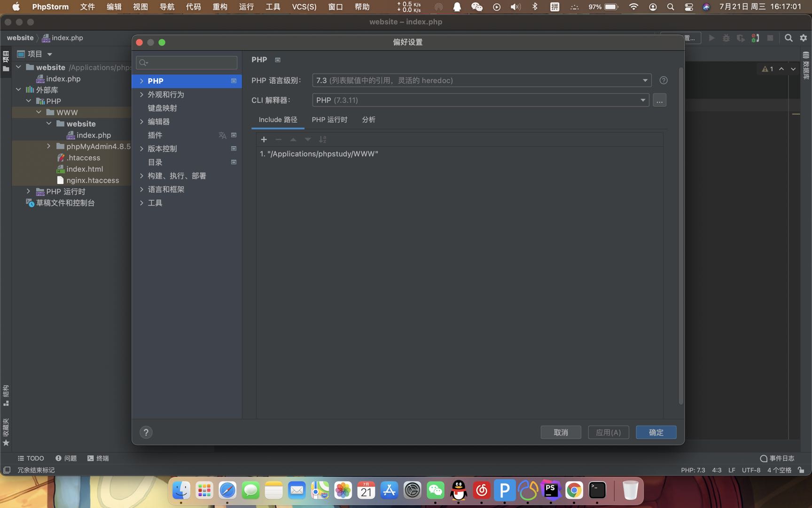Image resolution: width=812 pixels, height=508 pixels.
Task: Add a new include path with plus icon
Action: point(264,139)
